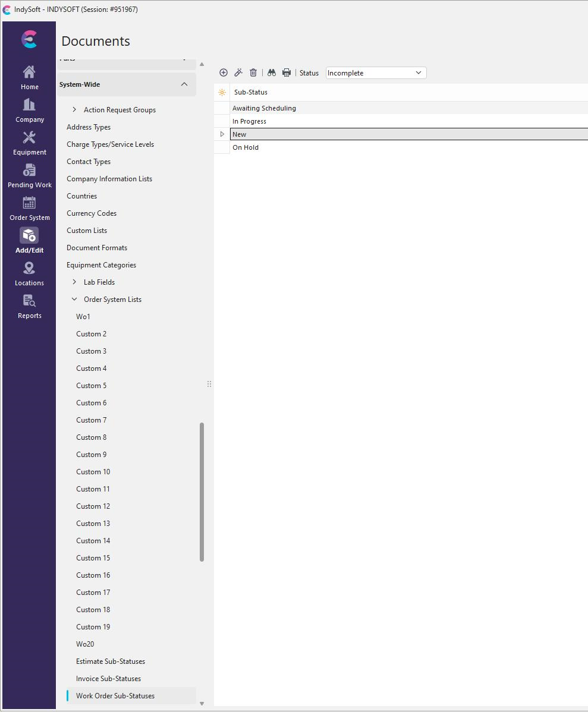Expand the Lab Fields tree node
588x712 pixels.
tap(74, 282)
